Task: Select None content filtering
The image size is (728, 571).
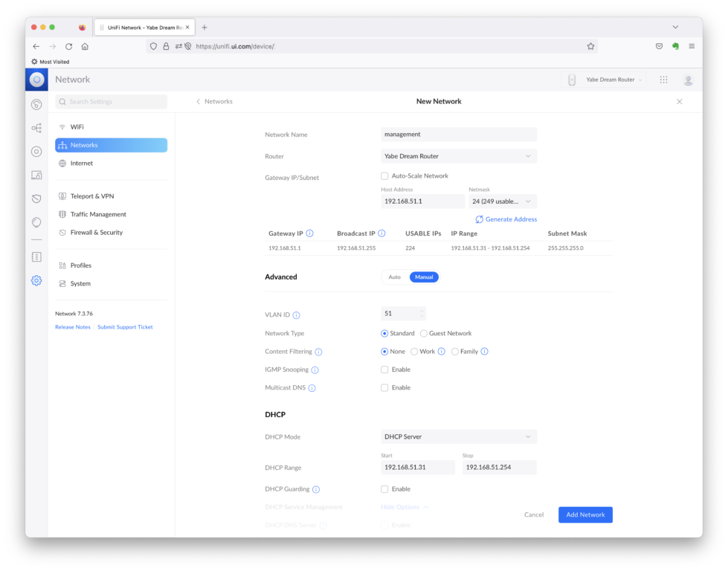Action: tap(384, 352)
